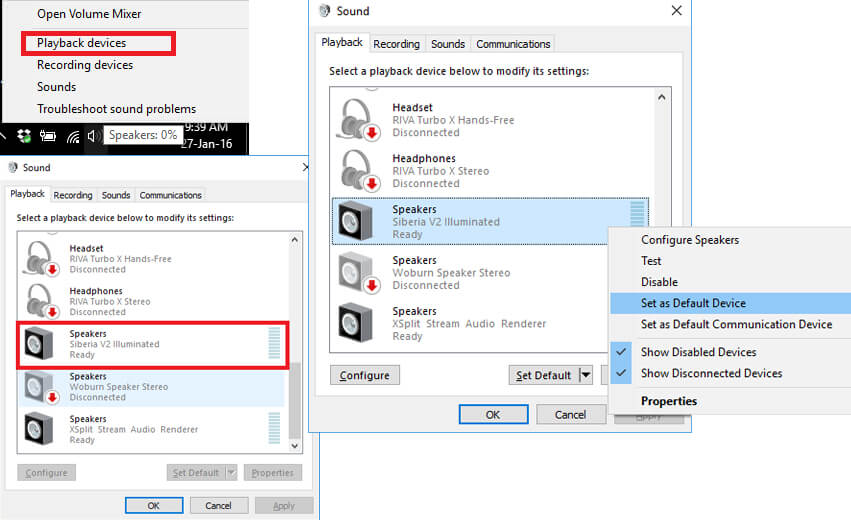Click the speaker volume icon in system tray
Image resolution: width=851 pixels, height=520 pixels.
tap(93, 135)
